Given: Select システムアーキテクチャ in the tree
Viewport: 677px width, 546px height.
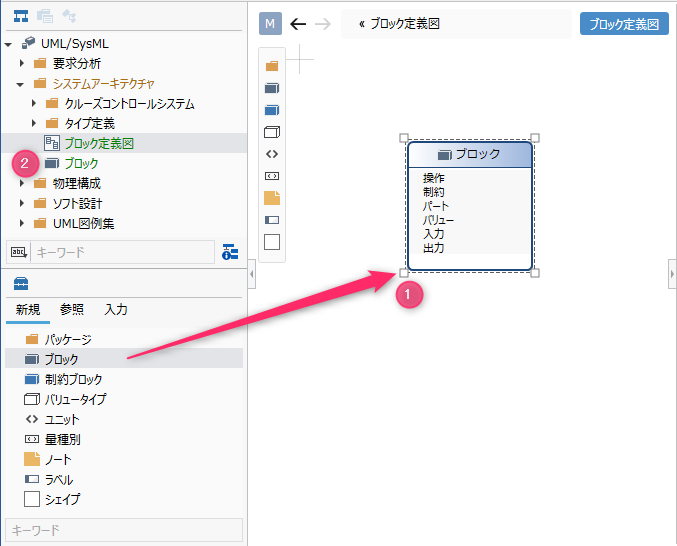Looking at the screenshot, I should point(104,84).
